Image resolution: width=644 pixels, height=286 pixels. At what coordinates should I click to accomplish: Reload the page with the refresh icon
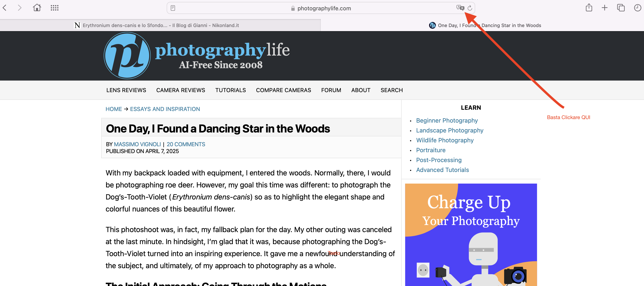[470, 8]
